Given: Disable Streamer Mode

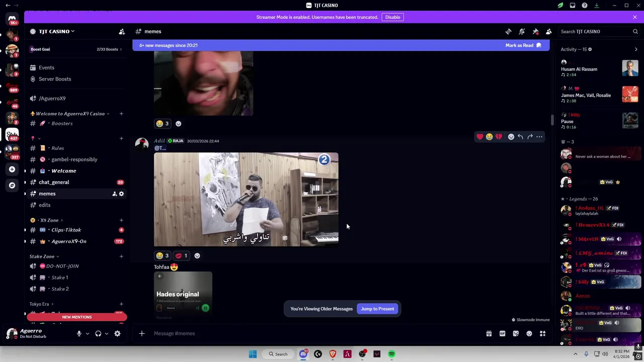Looking at the screenshot, I should (x=392, y=17).
